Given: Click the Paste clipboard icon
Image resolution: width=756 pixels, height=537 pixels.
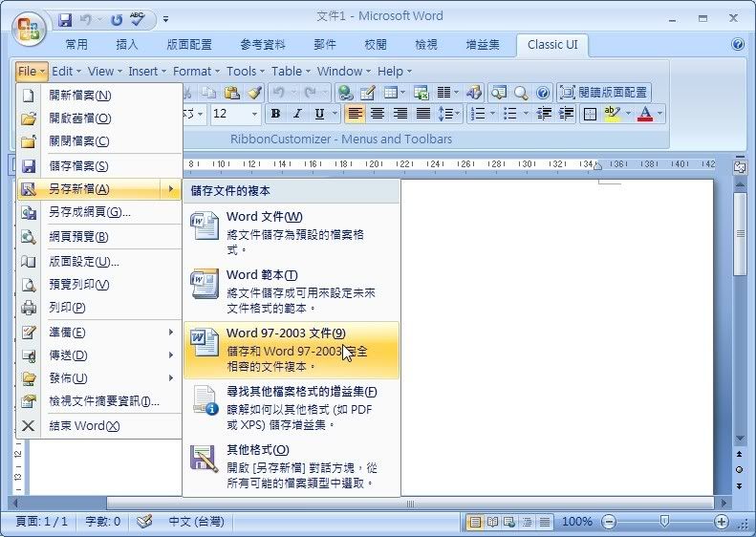Looking at the screenshot, I should (232, 92).
